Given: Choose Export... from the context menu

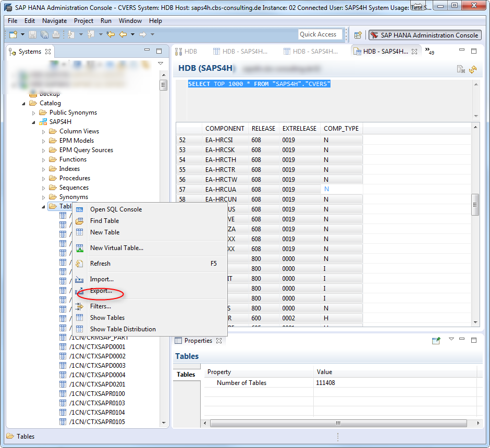Looking at the screenshot, I should 150,291.
